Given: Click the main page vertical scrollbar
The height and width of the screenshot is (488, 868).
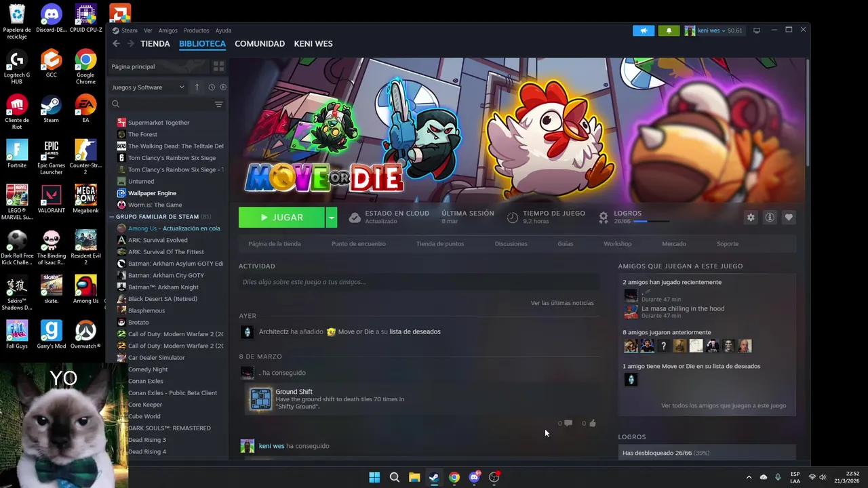Looking at the screenshot, I should pos(807,112).
